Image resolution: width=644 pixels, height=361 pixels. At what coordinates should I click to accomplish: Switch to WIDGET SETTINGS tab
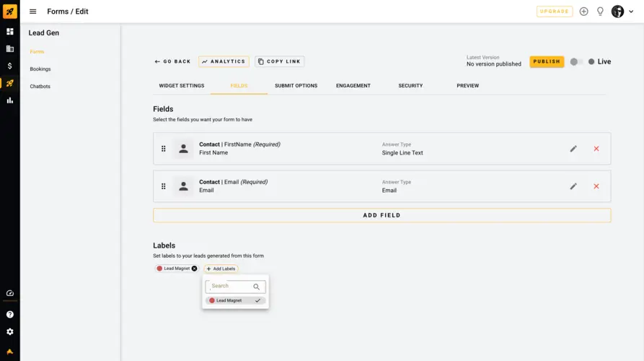[182, 85]
